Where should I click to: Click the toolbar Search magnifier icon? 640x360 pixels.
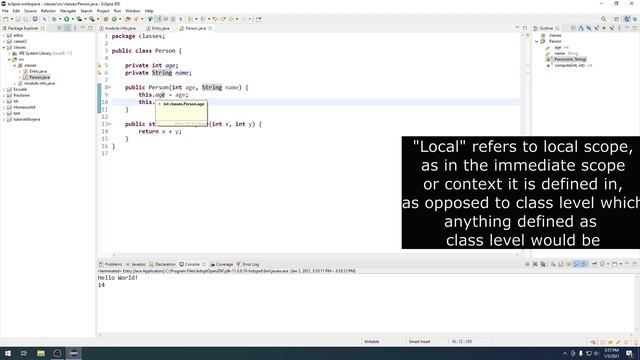(x=603, y=19)
